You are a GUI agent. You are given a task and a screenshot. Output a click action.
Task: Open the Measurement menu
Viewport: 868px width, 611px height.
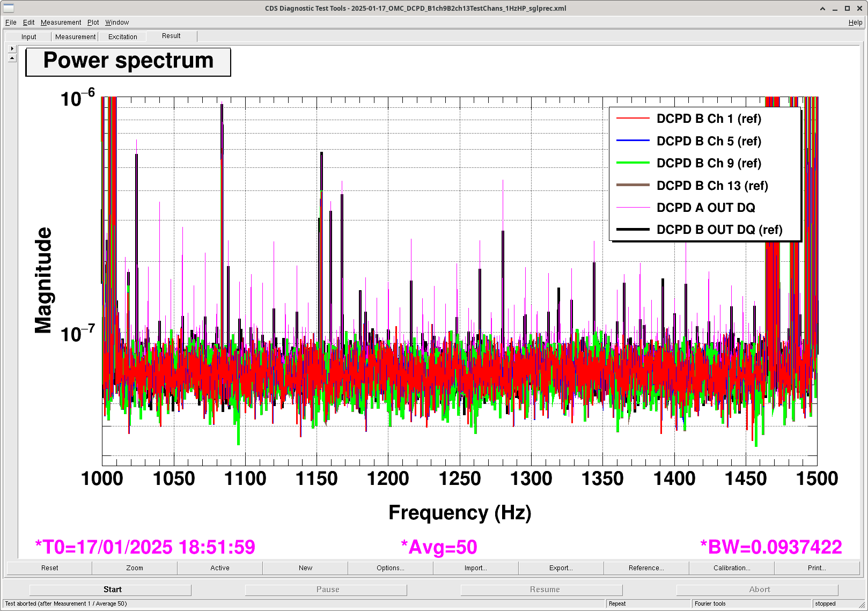click(61, 23)
